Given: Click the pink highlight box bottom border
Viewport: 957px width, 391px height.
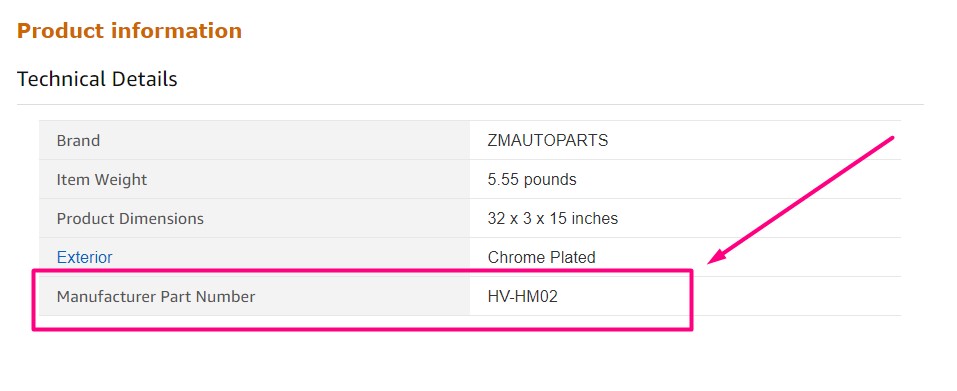Looking at the screenshot, I should [363, 329].
